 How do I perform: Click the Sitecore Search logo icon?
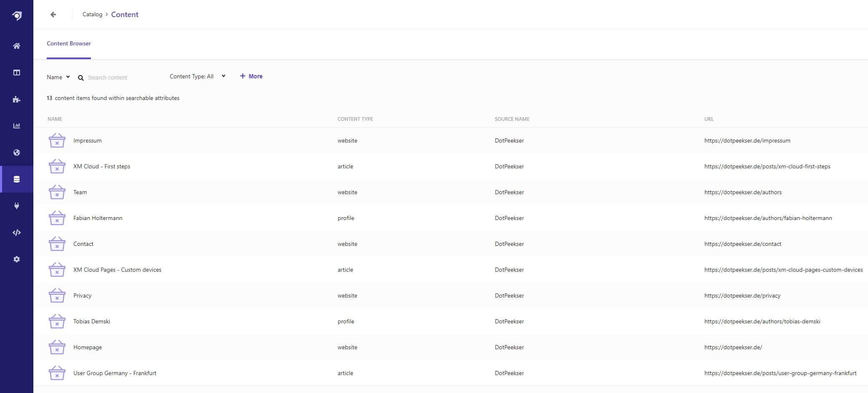pyautogui.click(x=17, y=15)
